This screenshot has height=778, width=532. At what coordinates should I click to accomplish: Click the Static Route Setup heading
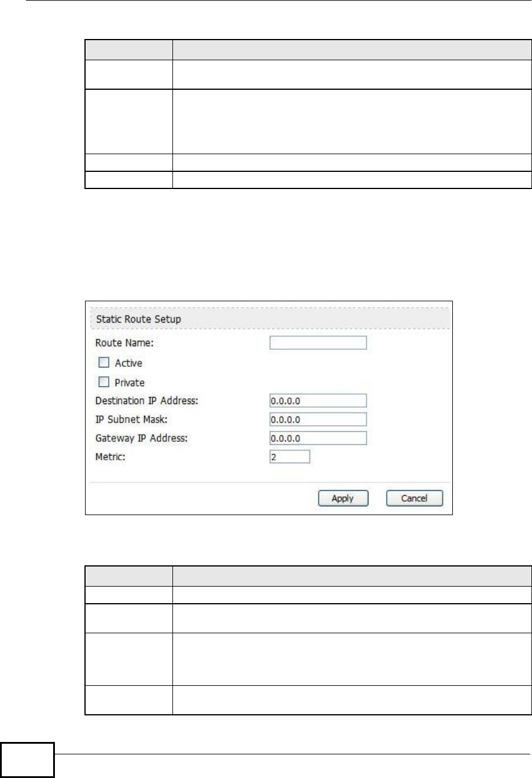(138, 319)
